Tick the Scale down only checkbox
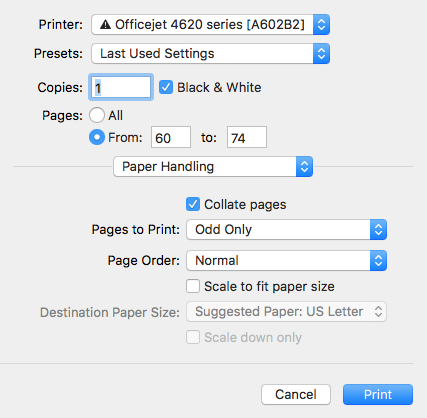This screenshot has width=427, height=418. point(193,337)
